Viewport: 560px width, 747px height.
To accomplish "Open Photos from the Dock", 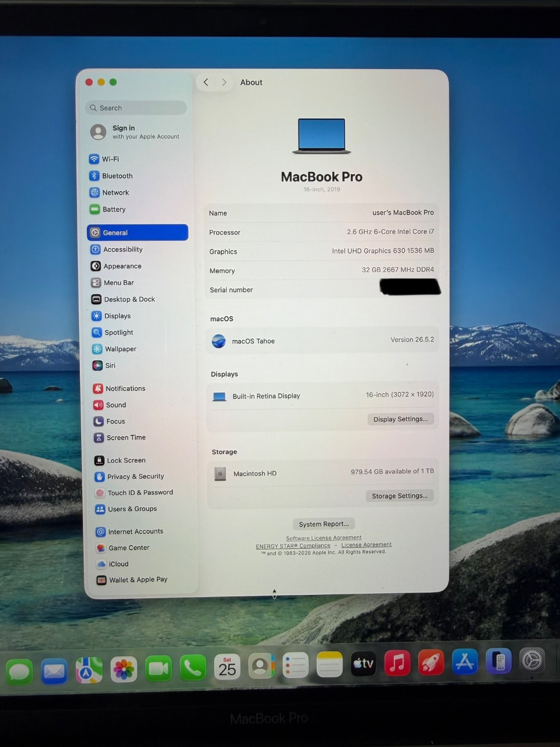I will [x=124, y=669].
